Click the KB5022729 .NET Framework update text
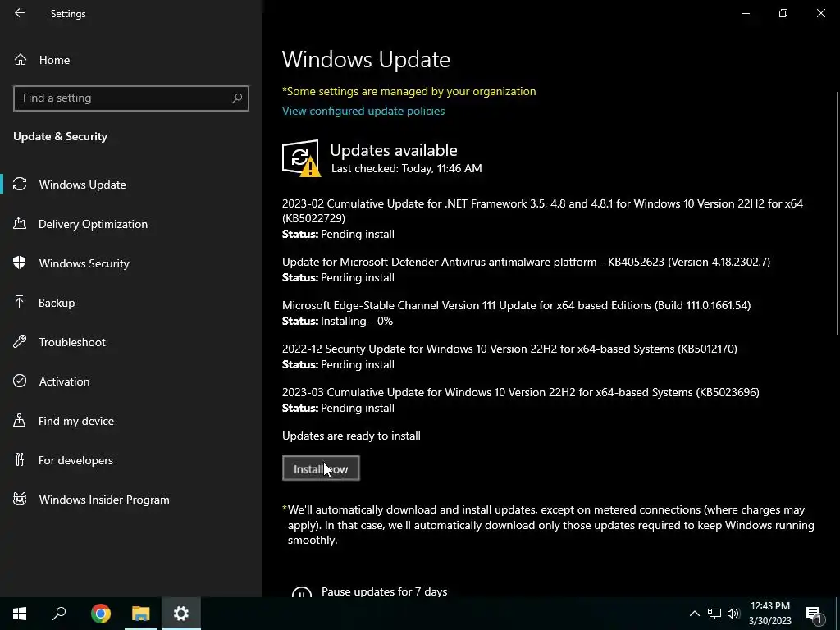Screen dimensions: 840x630 pyautogui.click(x=542, y=211)
